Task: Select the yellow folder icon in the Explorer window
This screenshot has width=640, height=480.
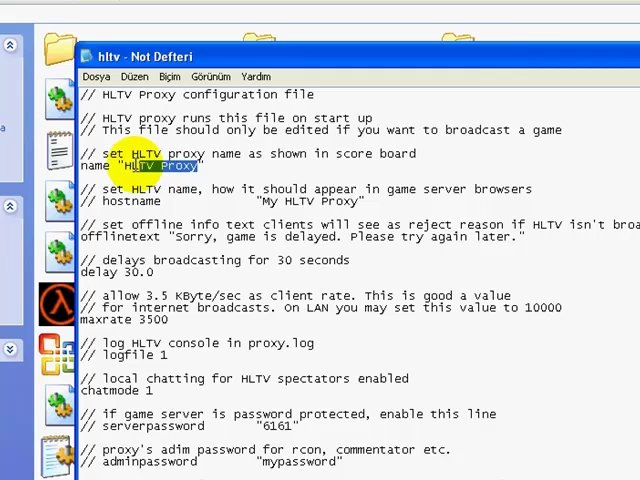Action: (60, 49)
